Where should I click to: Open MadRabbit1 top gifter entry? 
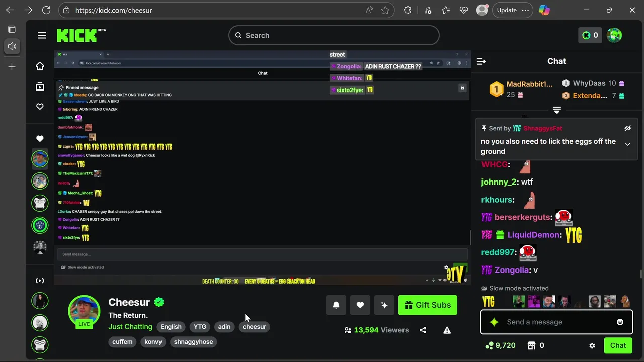(x=521, y=89)
